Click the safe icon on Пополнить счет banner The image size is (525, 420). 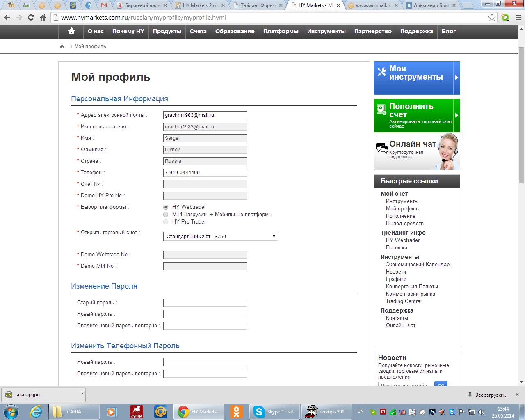point(382,110)
